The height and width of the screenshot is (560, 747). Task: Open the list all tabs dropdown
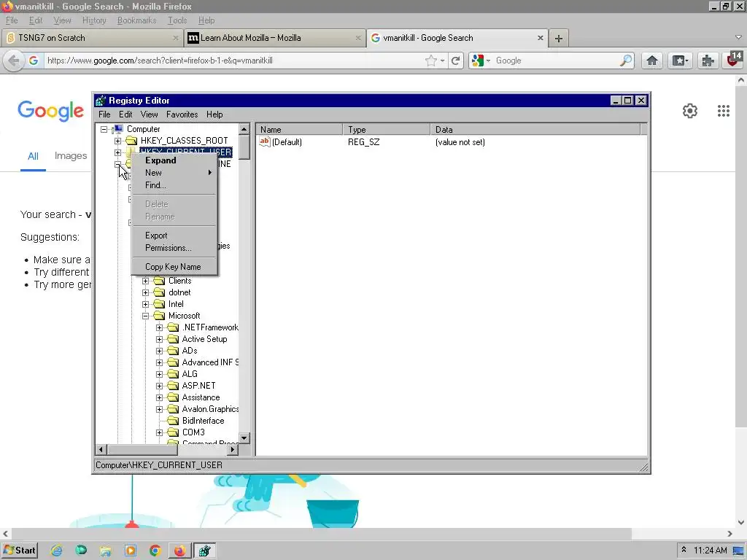click(x=738, y=37)
